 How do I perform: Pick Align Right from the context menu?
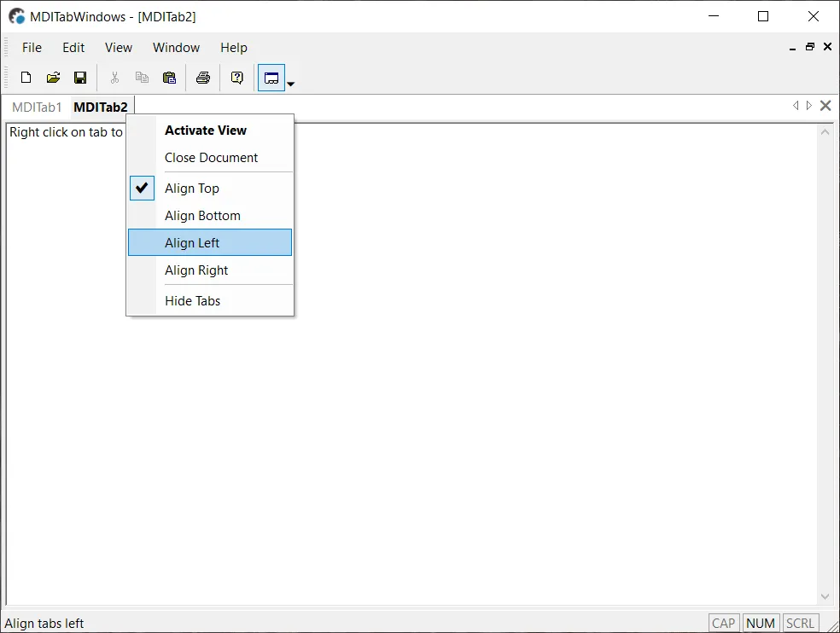point(196,270)
